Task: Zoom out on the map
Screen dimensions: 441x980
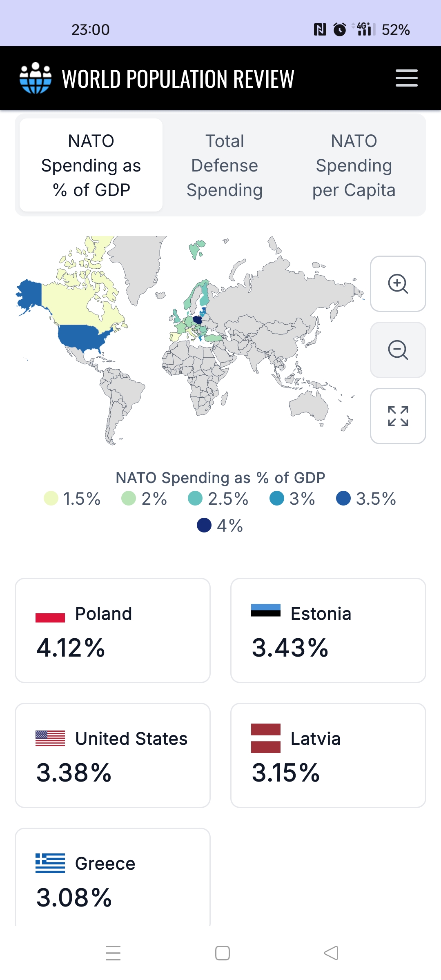Action: click(x=398, y=350)
